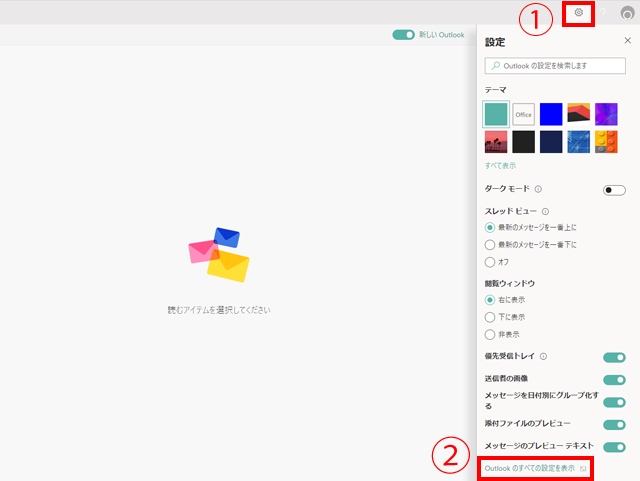Click the 読むアイテムを選択してください text

[x=219, y=310]
